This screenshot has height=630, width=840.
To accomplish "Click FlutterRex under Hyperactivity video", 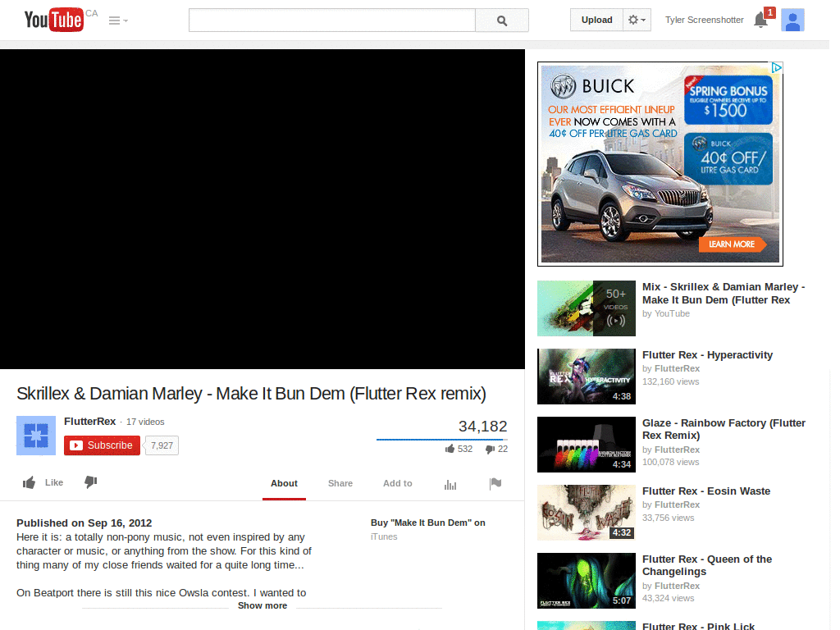I will (x=677, y=368).
